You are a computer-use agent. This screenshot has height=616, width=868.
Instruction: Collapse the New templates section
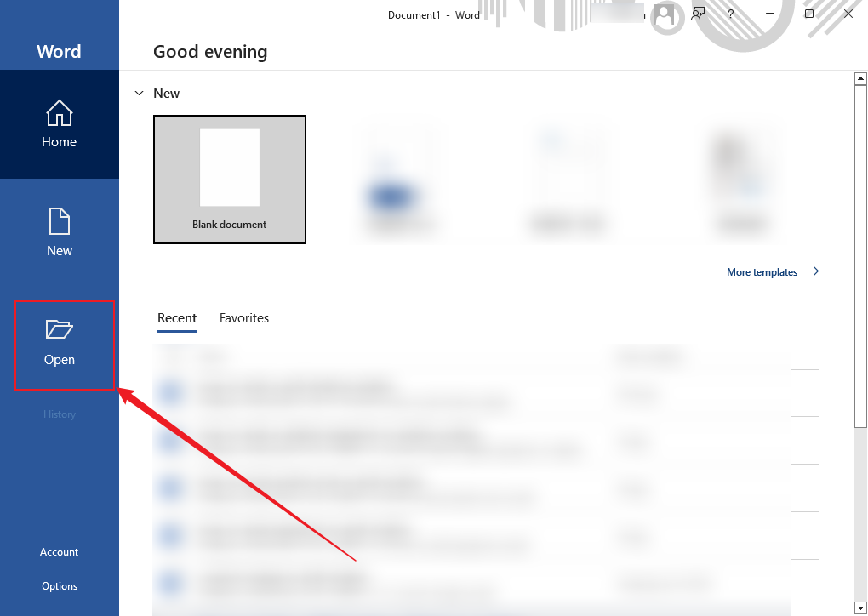[139, 93]
